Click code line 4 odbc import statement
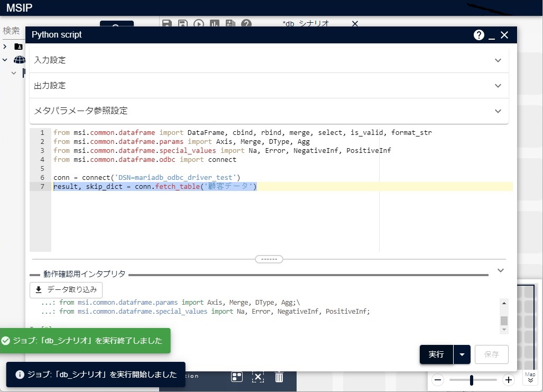This screenshot has width=543, height=392. coord(145,159)
